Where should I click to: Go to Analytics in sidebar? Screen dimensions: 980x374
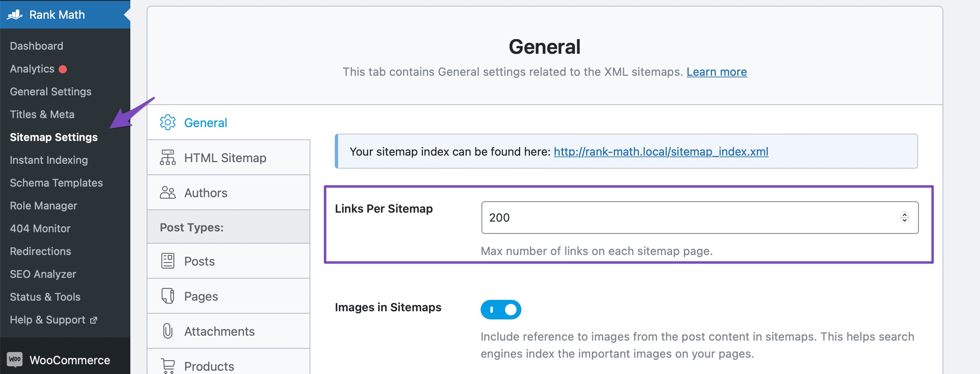32,69
